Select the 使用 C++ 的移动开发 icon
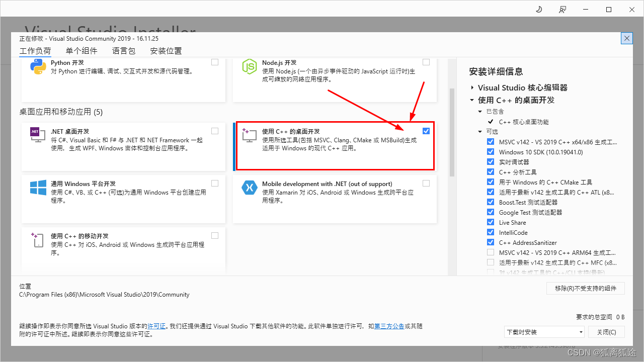 tap(38, 240)
